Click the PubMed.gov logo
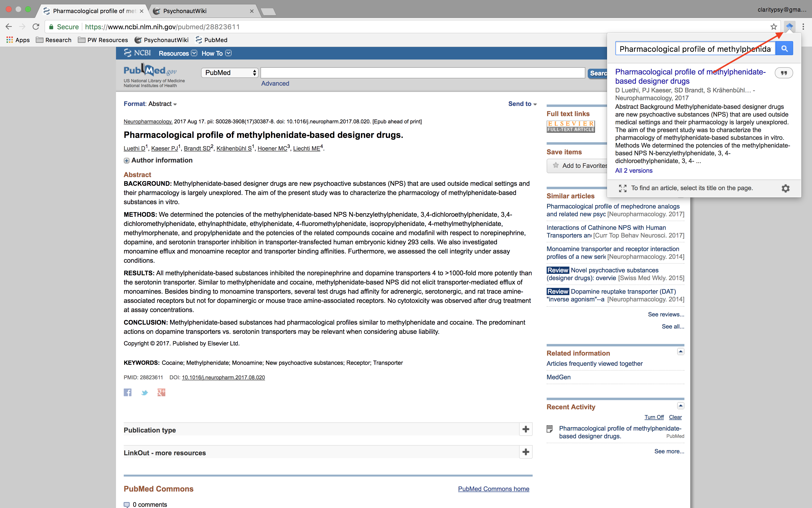 (150, 70)
